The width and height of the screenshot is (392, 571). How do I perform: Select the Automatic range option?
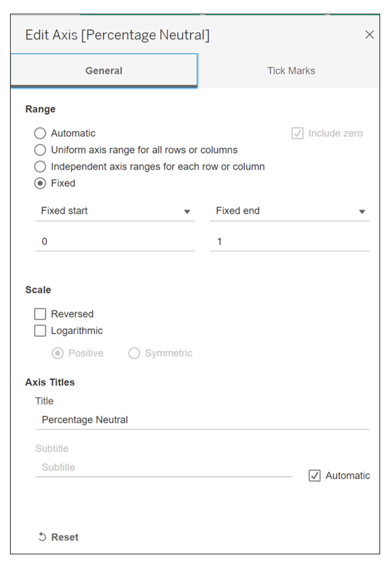pos(40,133)
